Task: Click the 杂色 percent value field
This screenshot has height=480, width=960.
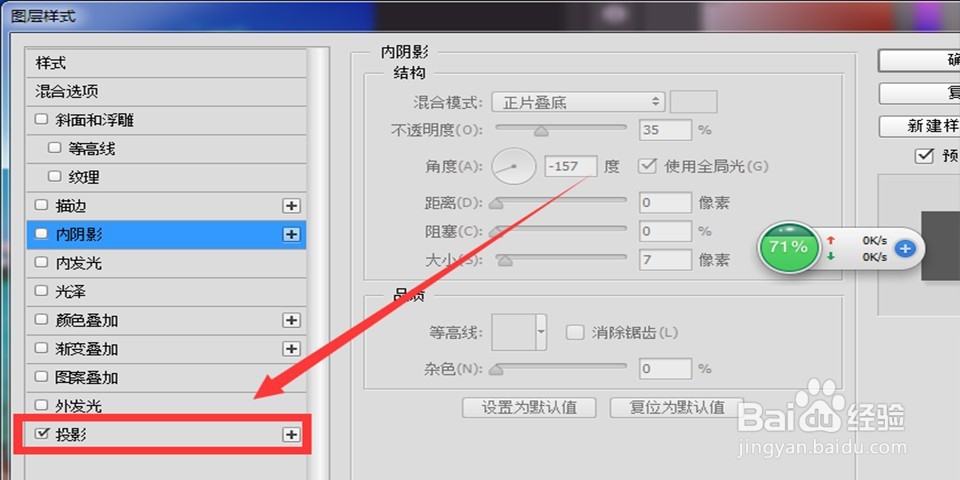Action: 666,369
